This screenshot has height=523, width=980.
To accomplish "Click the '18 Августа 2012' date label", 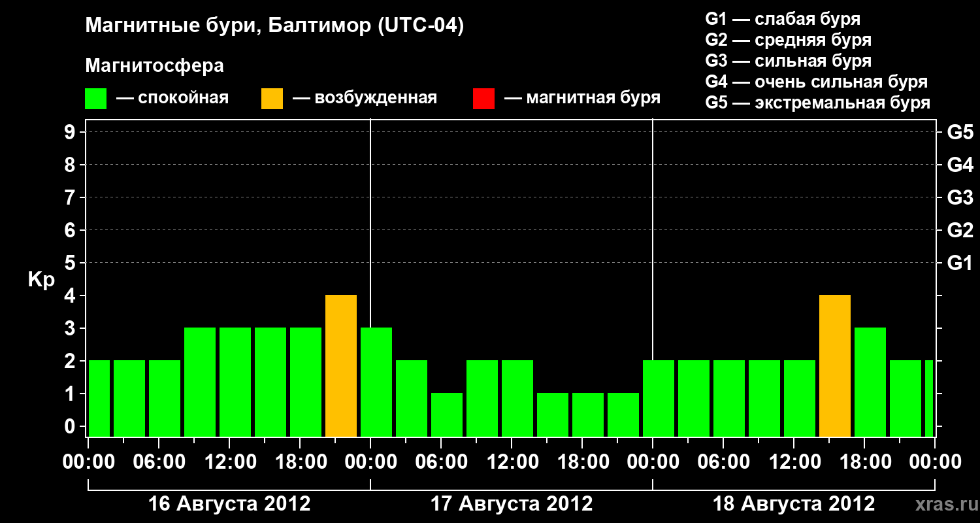I will click(794, 504).
